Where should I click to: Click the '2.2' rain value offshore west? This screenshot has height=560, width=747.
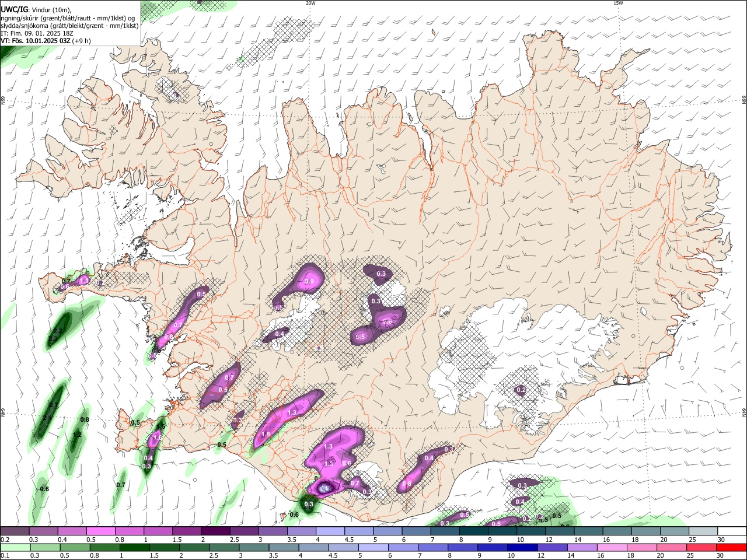(x=57, y=331)
